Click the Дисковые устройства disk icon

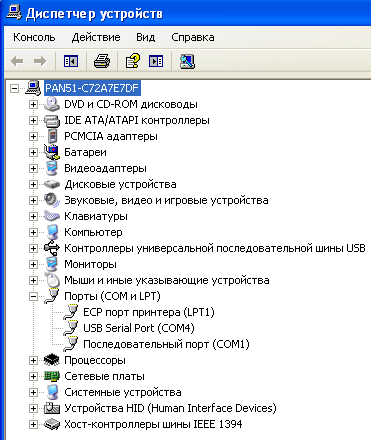point(52,184)
